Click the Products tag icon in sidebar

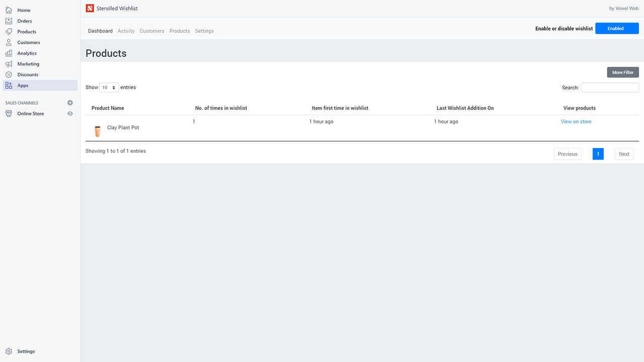point(9,32)
